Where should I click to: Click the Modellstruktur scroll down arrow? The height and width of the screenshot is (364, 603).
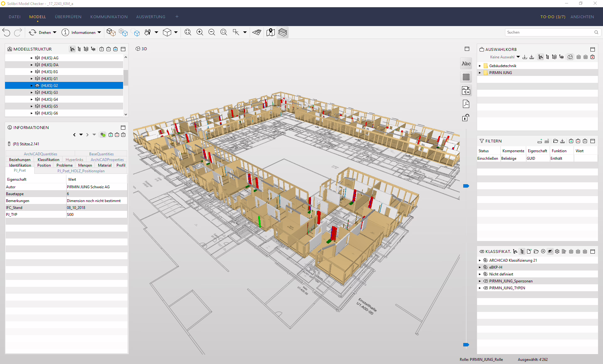coord(126,115)
